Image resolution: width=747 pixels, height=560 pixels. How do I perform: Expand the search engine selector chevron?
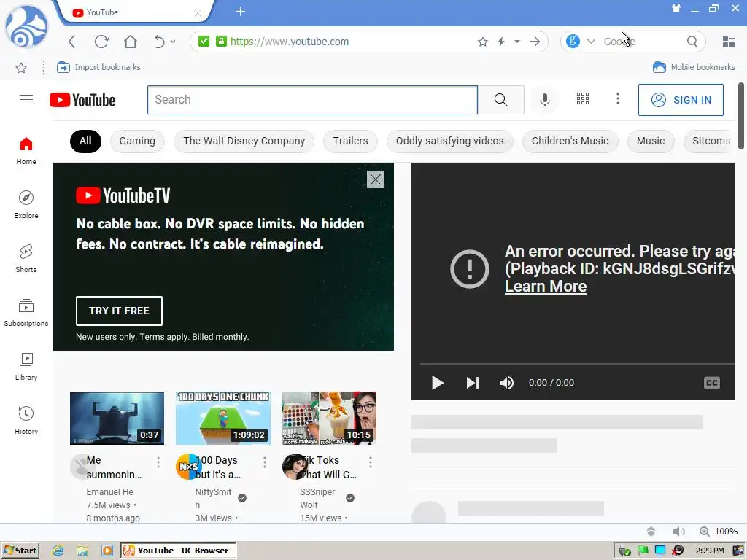pyautogui.click(x=591, y=42)
